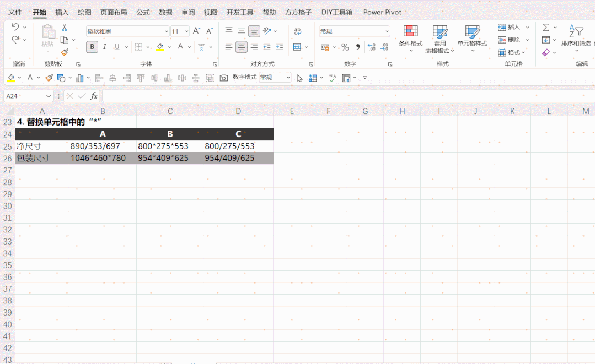Expand the font size dropdown
Image resolution: width=595 pixels, height=364 pixels.
(x=187, y=31)
